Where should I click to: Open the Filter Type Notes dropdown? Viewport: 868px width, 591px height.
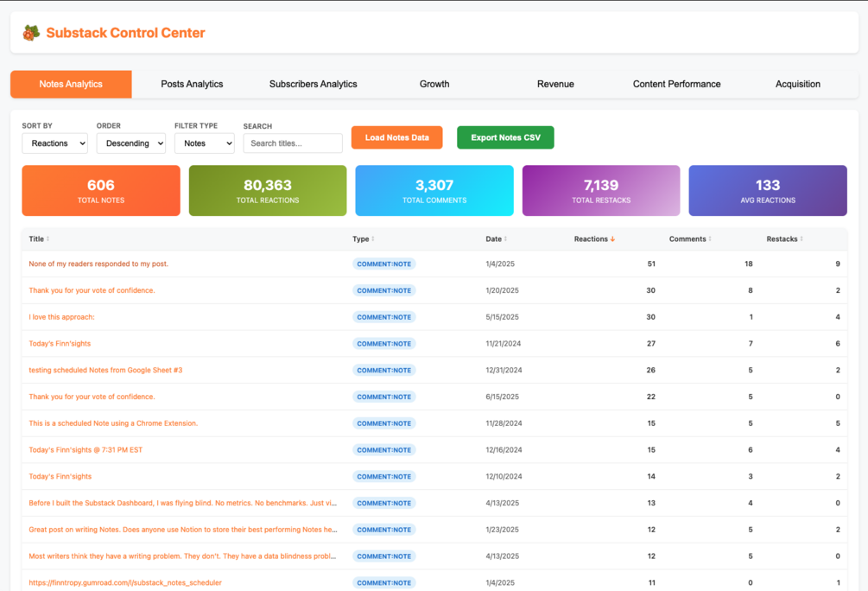pos(205,143)
